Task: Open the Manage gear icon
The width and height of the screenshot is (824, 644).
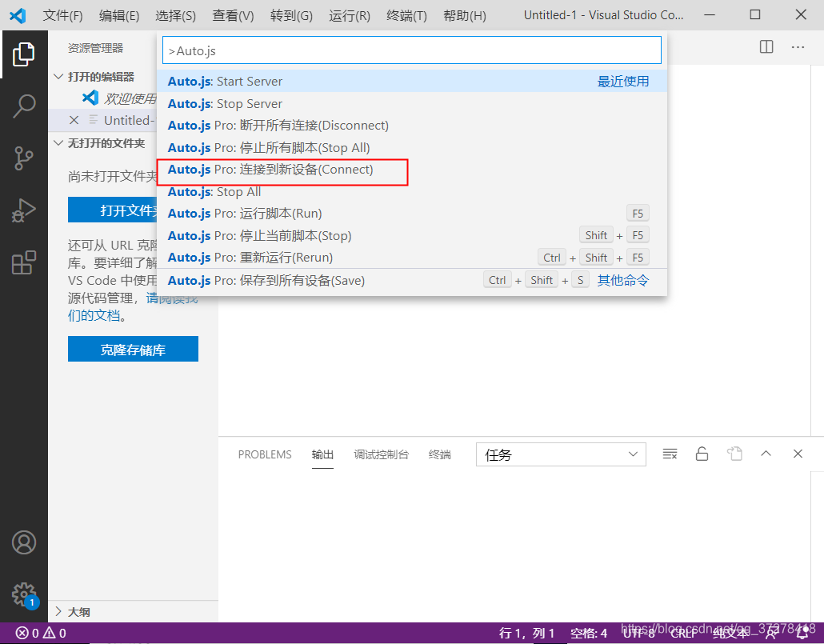Action: (x=24, y=594)
